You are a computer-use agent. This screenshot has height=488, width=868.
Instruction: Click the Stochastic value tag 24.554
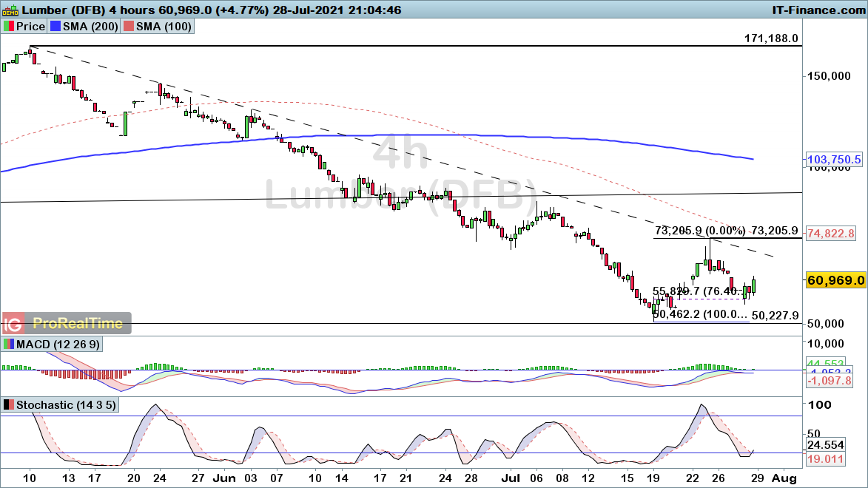825,445
